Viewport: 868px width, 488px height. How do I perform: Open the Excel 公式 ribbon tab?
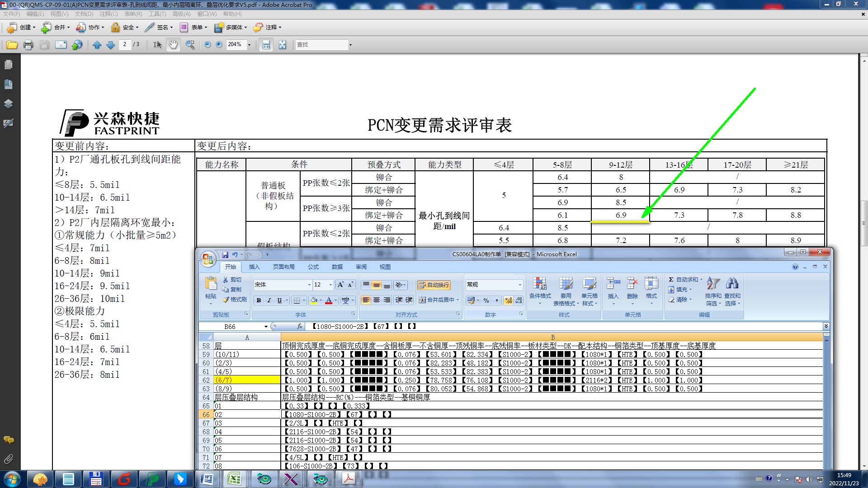(x=313, y=267)
